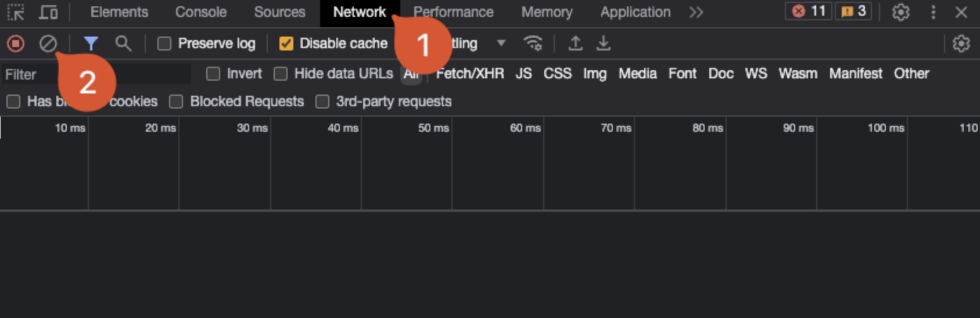Show the 11 errors badge

click(x=809, y=12)
